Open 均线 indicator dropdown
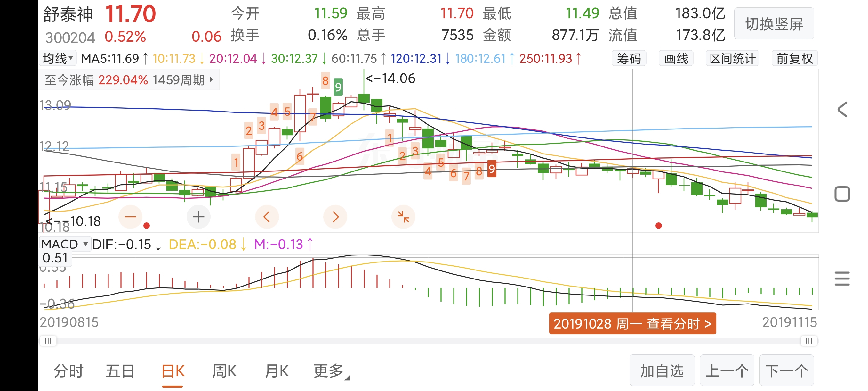This screenshot has width=868, height=391. [x=58, y=58]
